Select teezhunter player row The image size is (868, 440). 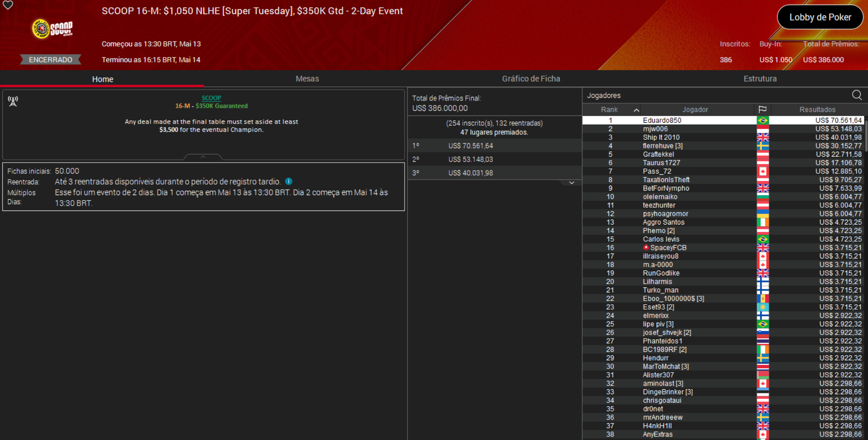723,206
